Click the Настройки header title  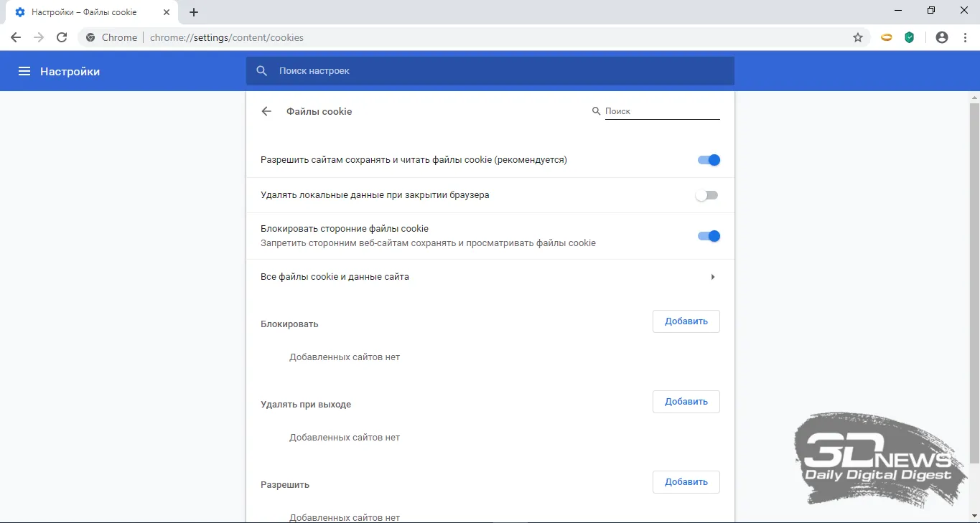click(x=70, y=71)
